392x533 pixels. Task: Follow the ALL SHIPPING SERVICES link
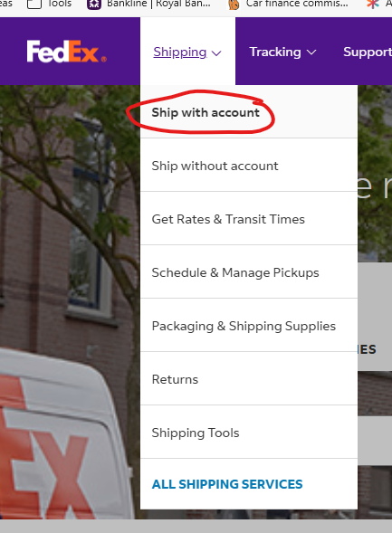(x=227, y=484)
